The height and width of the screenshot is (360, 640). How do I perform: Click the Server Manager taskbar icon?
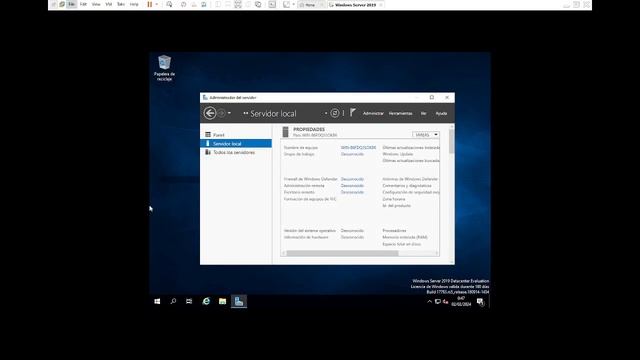click(239, 301)
